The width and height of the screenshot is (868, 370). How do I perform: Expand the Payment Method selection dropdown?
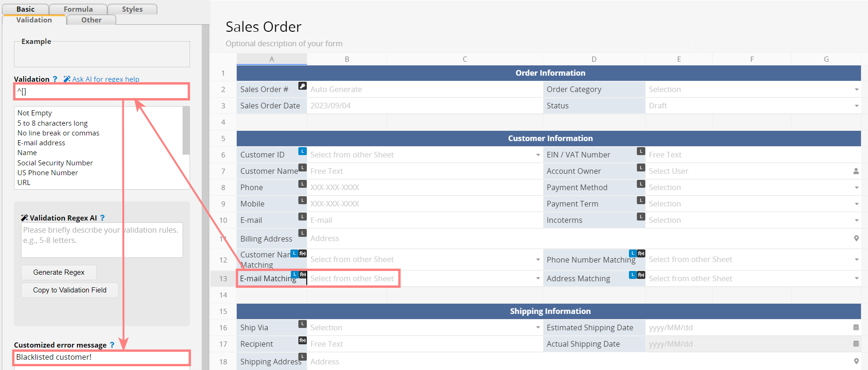pos(856,187)
